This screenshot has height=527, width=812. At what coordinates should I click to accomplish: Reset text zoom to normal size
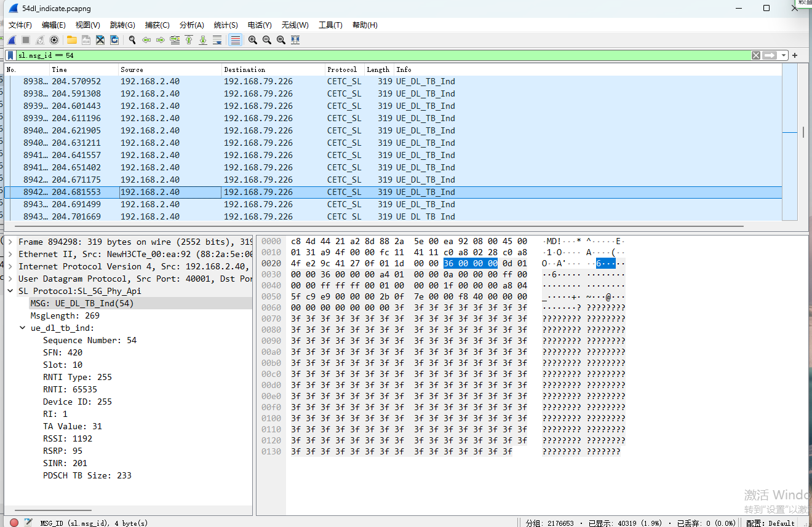point(281,40)
